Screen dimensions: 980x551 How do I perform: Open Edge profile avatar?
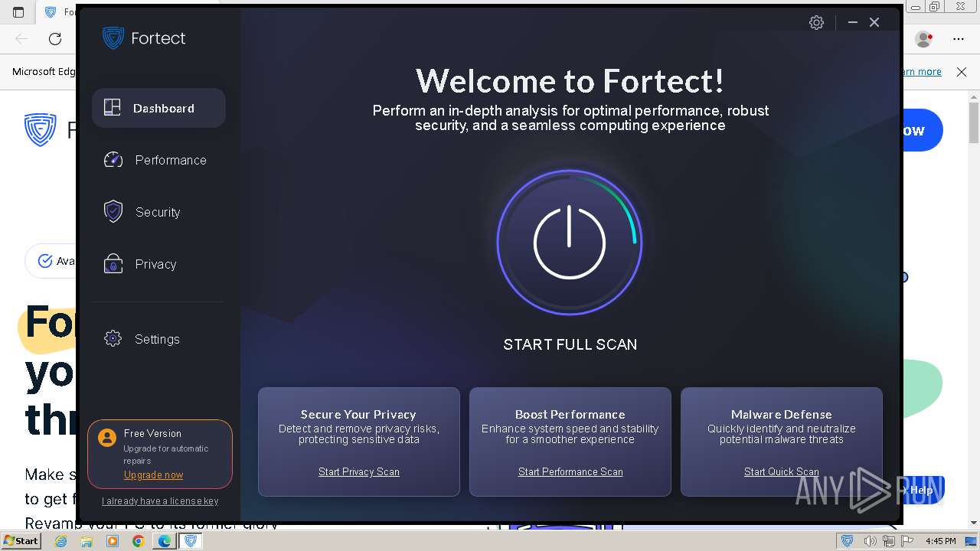[924, 38]
